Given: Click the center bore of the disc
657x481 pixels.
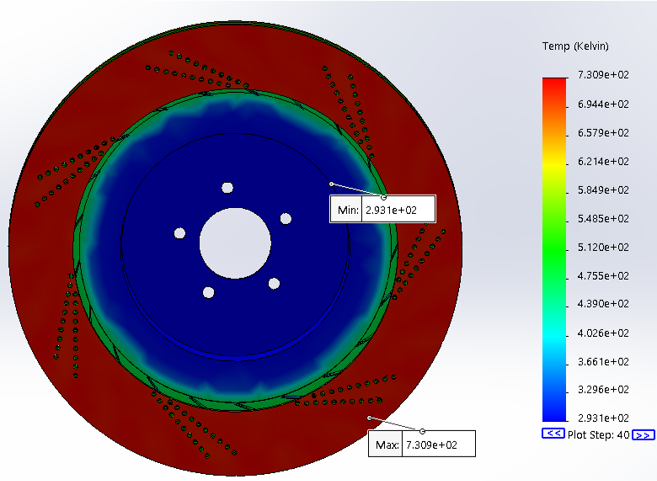Looking at the screenshot, I should click(x=235, y=243).
